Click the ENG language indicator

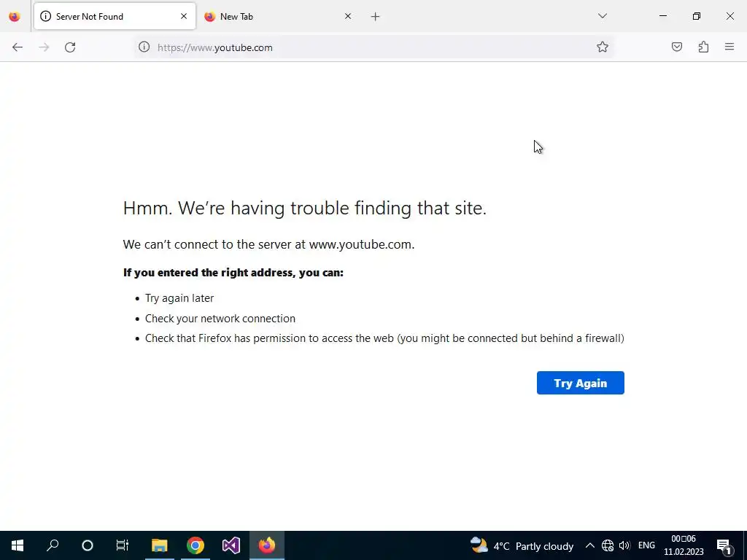point(646,545)
